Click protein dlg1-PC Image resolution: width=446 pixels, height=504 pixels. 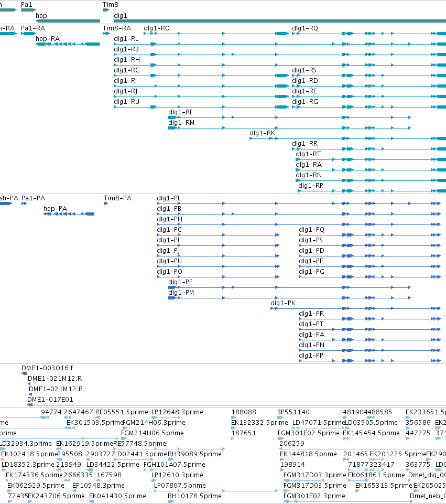coord(218,235)
